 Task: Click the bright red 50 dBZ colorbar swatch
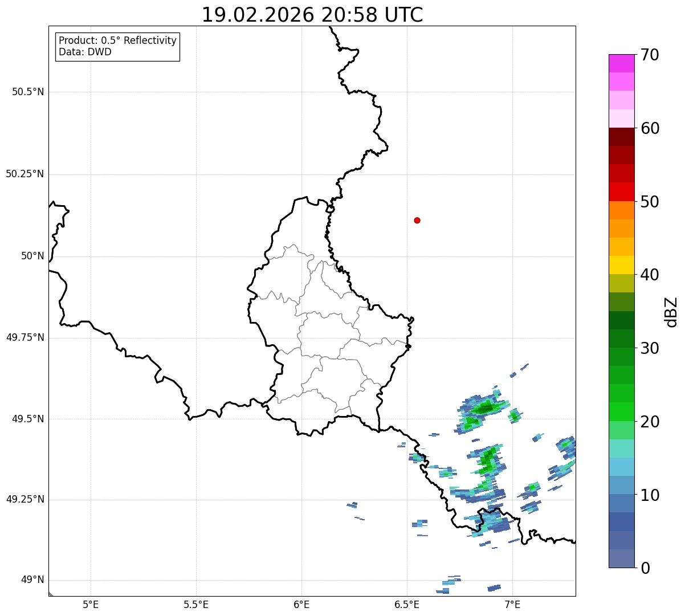point(622,192)
